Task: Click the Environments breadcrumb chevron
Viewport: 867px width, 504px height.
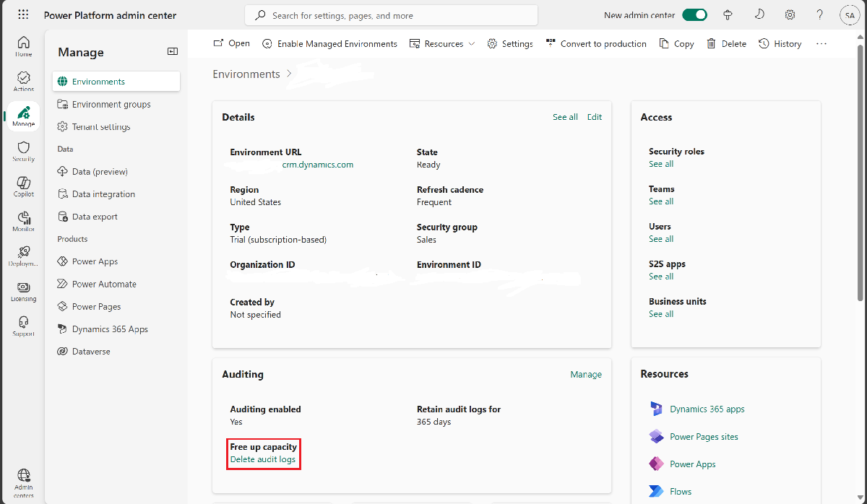Action: click(x=289, y=74)
